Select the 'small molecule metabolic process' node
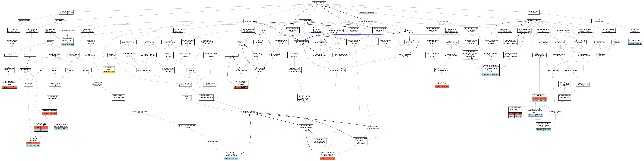This screenshot has width=644, height=161. click(524, 30)
